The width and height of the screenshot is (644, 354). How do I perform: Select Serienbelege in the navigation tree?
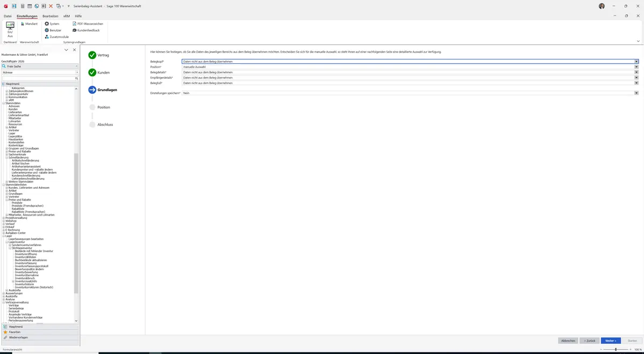16,308
